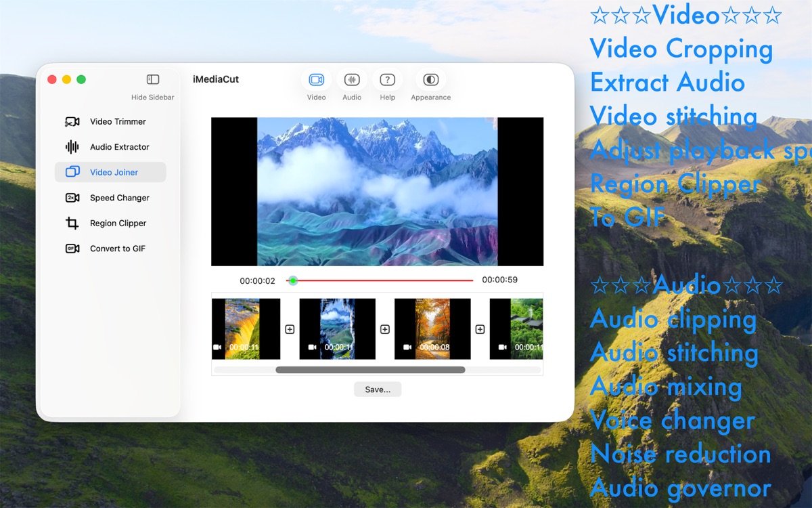The image size is (812, 508).
Task: Open Speed Changer from sidebar list
Action: click(120, 198)
